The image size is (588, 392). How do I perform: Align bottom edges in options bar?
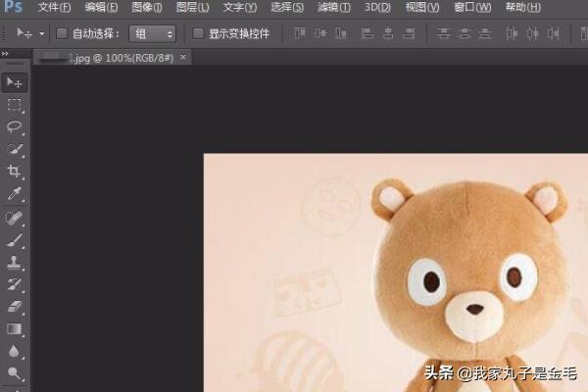(x=341, y=33)
